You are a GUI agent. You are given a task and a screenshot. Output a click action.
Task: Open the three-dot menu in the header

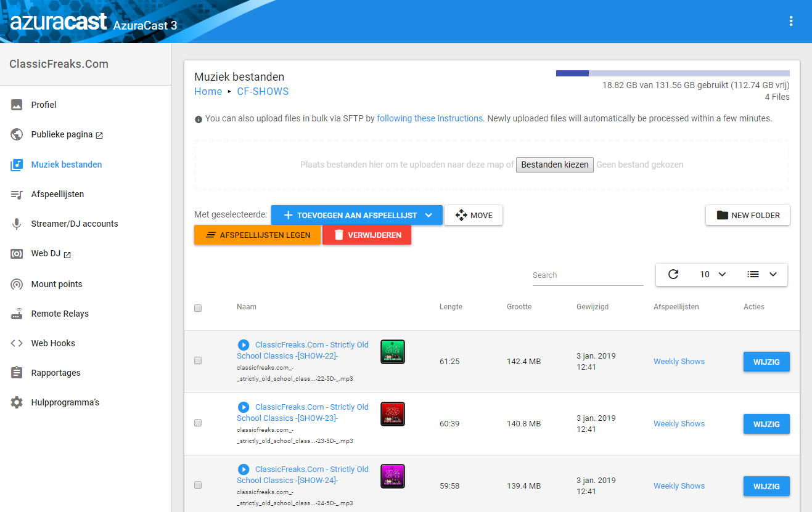point(791,22)
